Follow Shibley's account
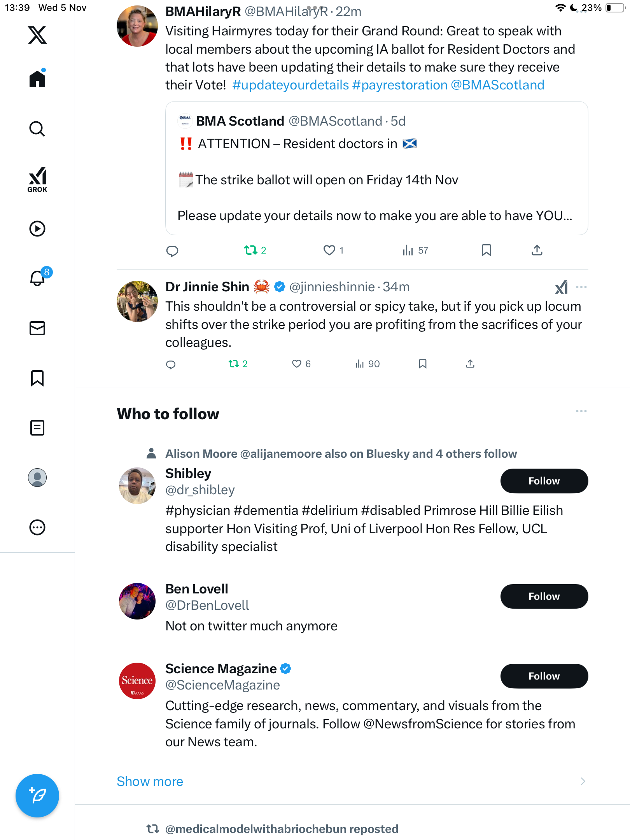The width and height of the screenshot is (630, 840). (544, 481)
